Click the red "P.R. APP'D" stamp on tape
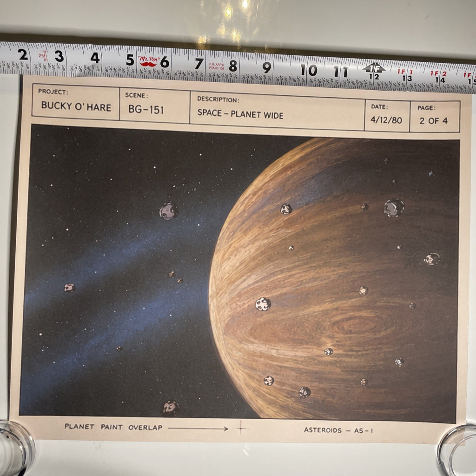 (x=217, y=66)
